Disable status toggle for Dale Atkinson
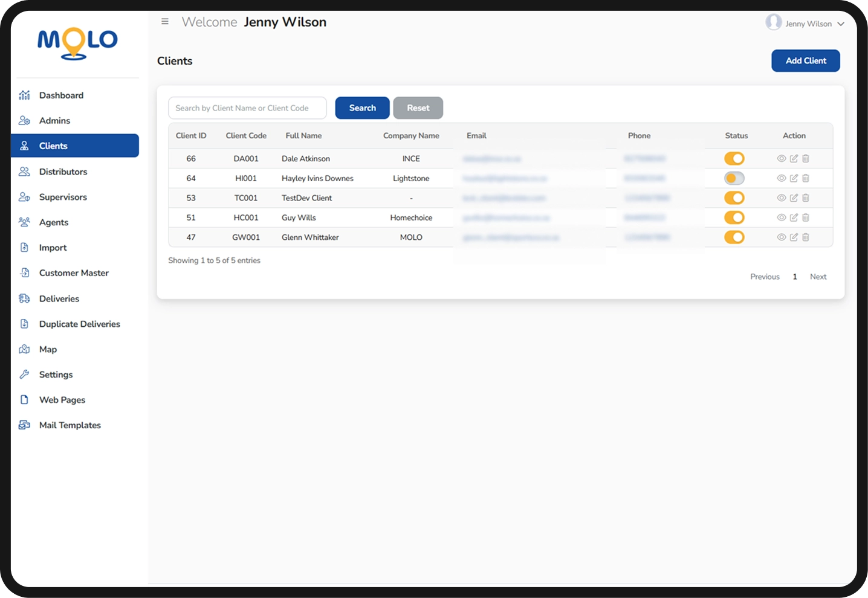Viewport: 868px width, 598px height. (734, 159)
